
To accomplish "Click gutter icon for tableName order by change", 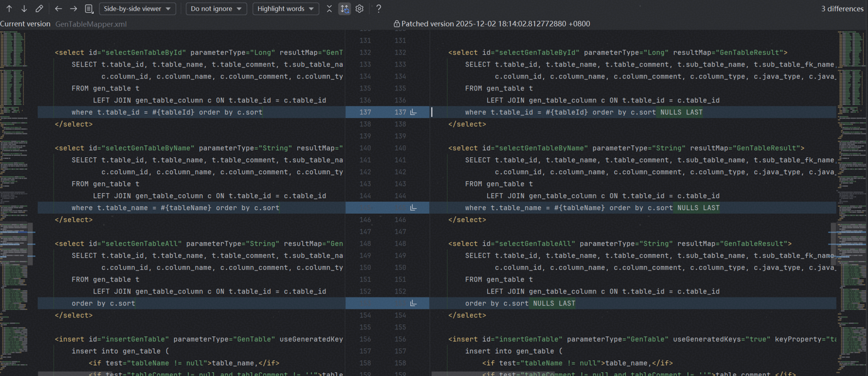I will (414, 207).
